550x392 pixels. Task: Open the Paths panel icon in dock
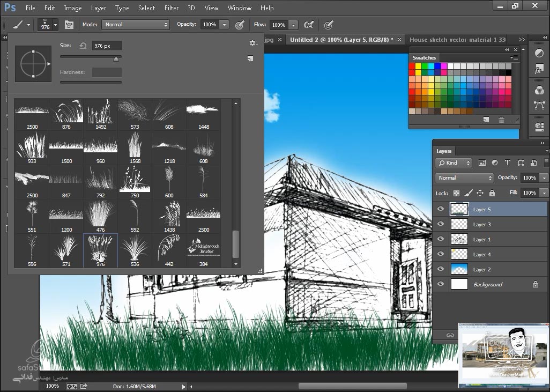(x=539, y=106)
